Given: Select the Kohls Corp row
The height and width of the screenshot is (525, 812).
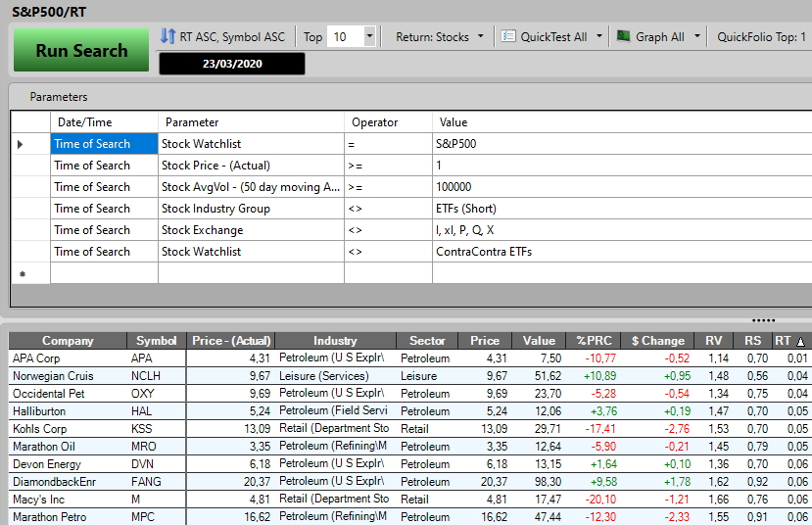Looking at the screenshot, I should [410, 429].
